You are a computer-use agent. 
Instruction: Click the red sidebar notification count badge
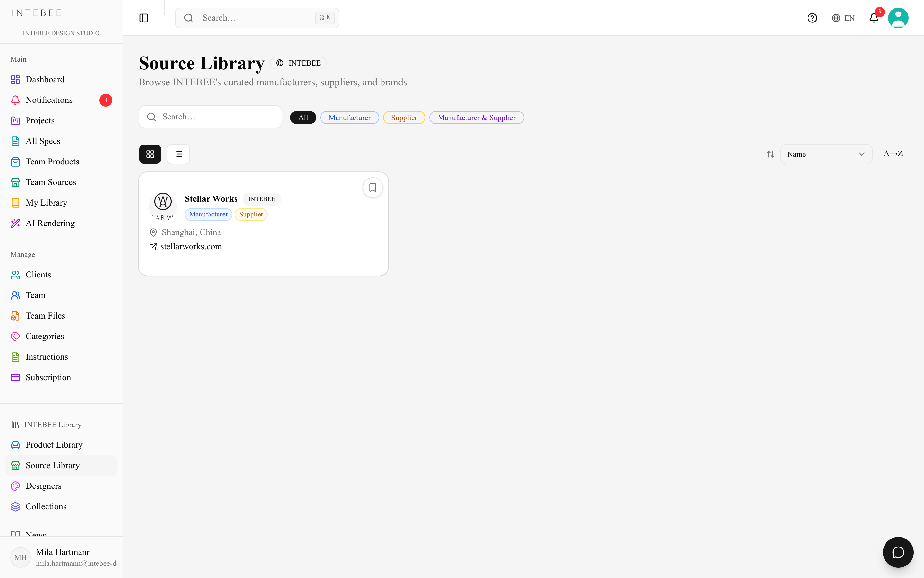point(106,100)
